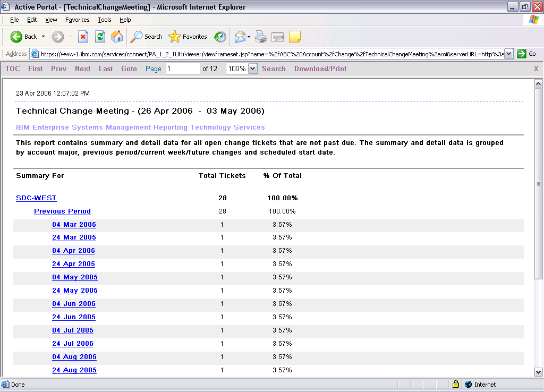
Task: Click the '% Of Total' column header
Action: click(x=283, y=175)
